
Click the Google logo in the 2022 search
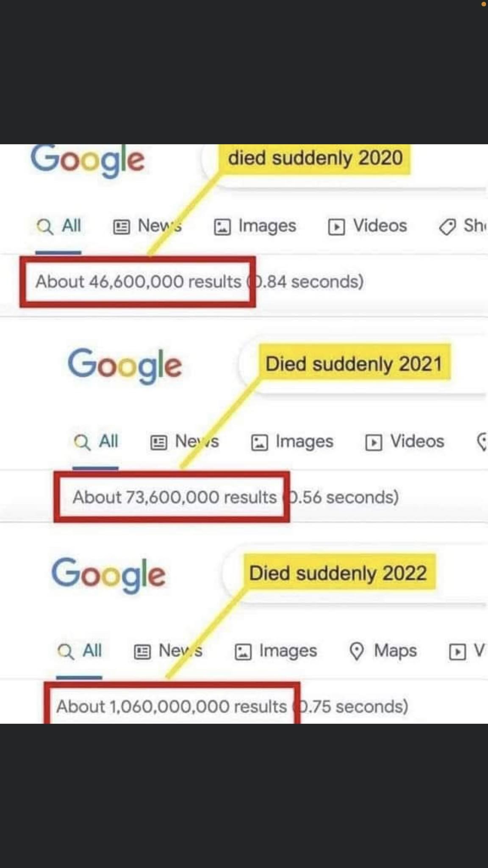[108, 575]
